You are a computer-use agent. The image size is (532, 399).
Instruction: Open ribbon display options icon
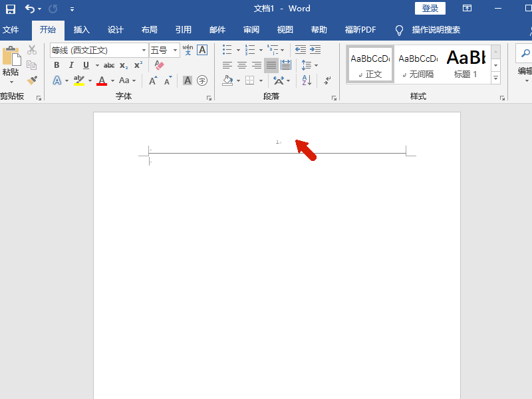point(467,8)
